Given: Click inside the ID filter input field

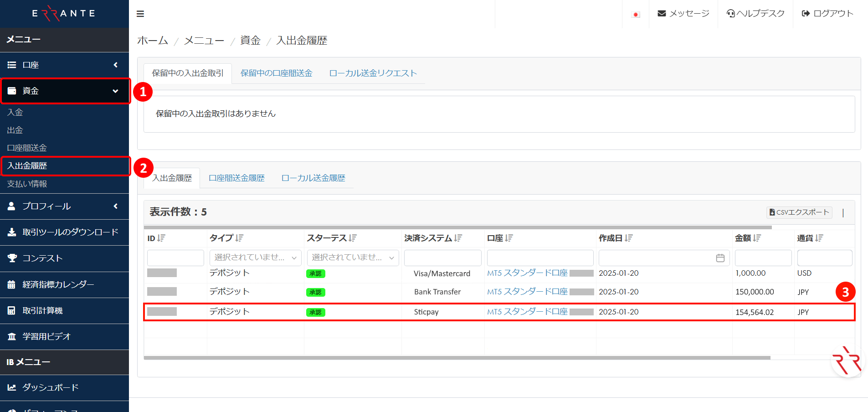Looking at the screenshot, I should click(x=175, y=257).
